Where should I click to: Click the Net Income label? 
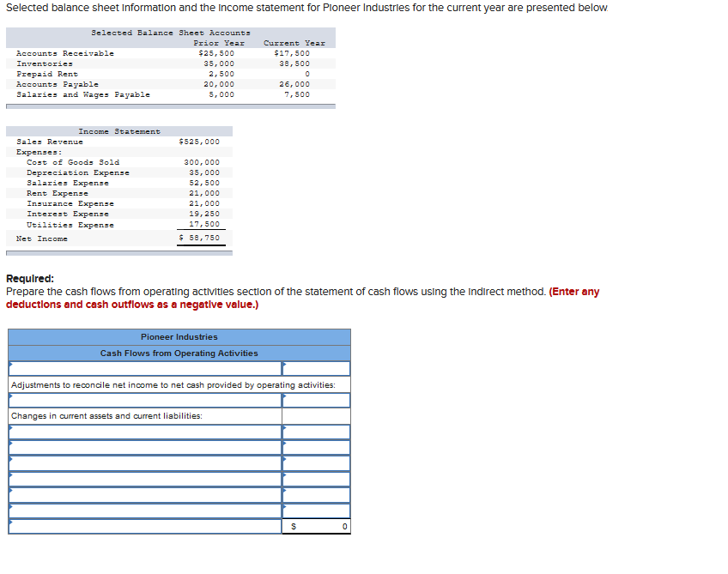pyautogui.click(x=42, y=239)
